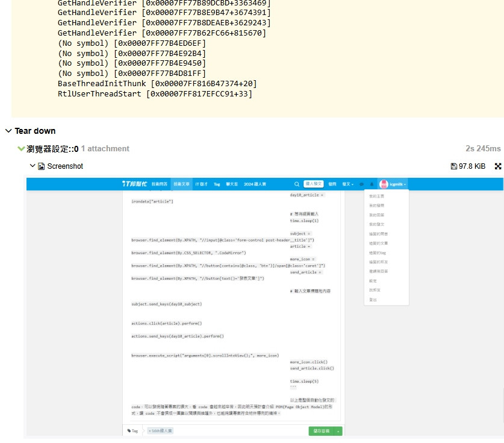Collapse the Screenshot attachment chevron
This screenshot has width=504, height=443.
(x=33, y=166)
